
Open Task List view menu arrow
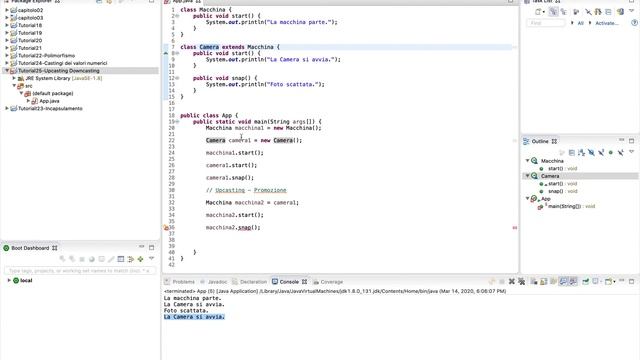(631, 11)
